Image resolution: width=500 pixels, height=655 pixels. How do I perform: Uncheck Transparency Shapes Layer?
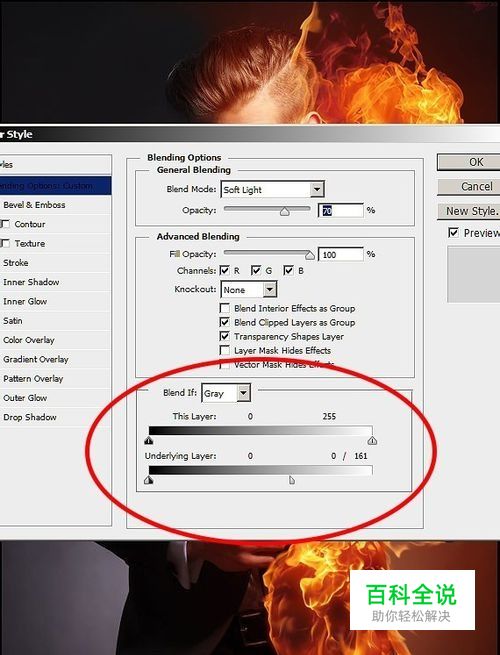[225, 336]
